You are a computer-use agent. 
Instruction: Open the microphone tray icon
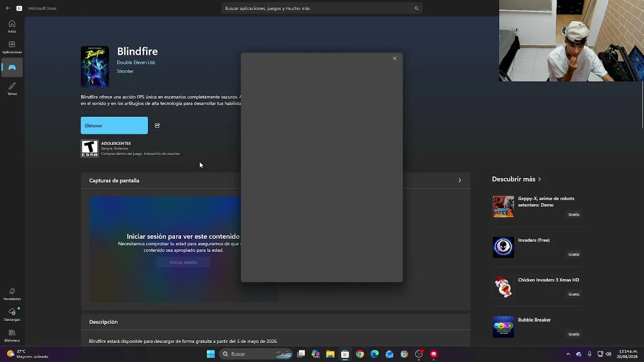589,354
